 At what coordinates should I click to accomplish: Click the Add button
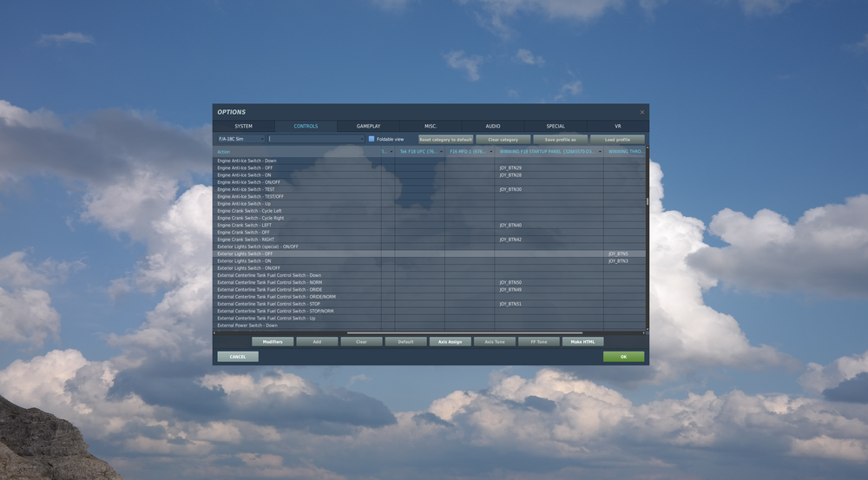coord(317,342)
